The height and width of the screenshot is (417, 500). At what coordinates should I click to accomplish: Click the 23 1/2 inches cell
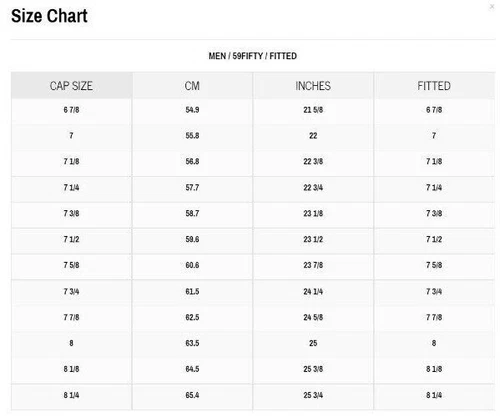(x=313, y=239)
